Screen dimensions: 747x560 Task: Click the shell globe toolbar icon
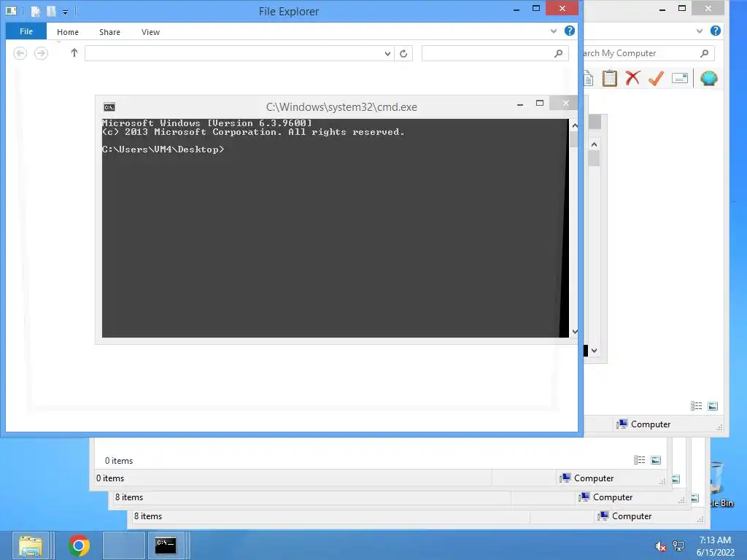708,78
